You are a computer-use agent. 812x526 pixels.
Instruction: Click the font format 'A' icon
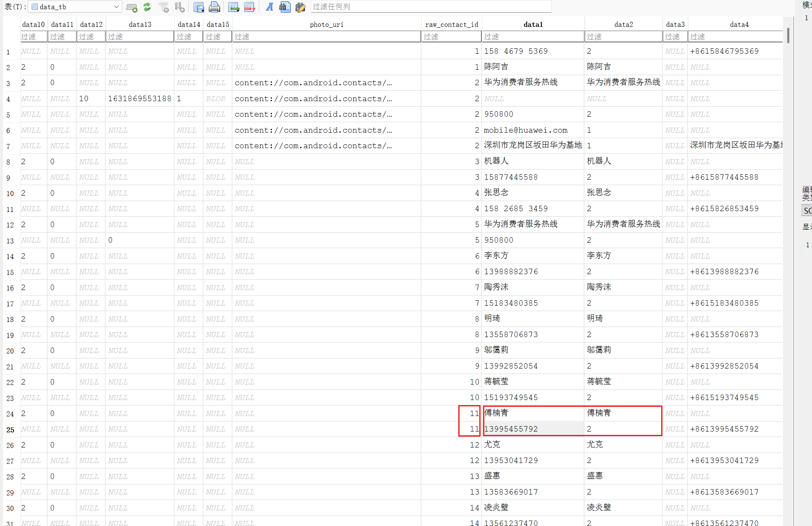tap(269, 7)
